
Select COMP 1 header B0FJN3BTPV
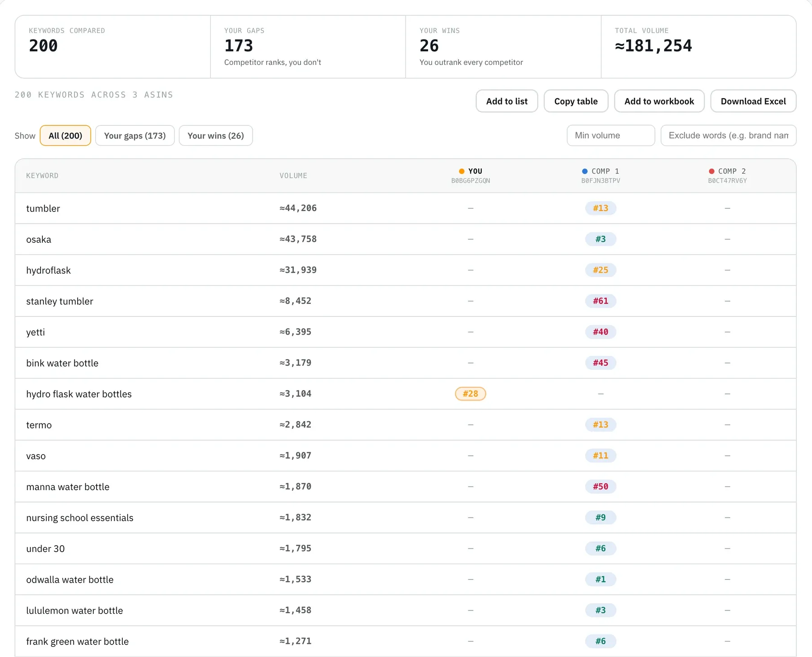pos(600,175)
